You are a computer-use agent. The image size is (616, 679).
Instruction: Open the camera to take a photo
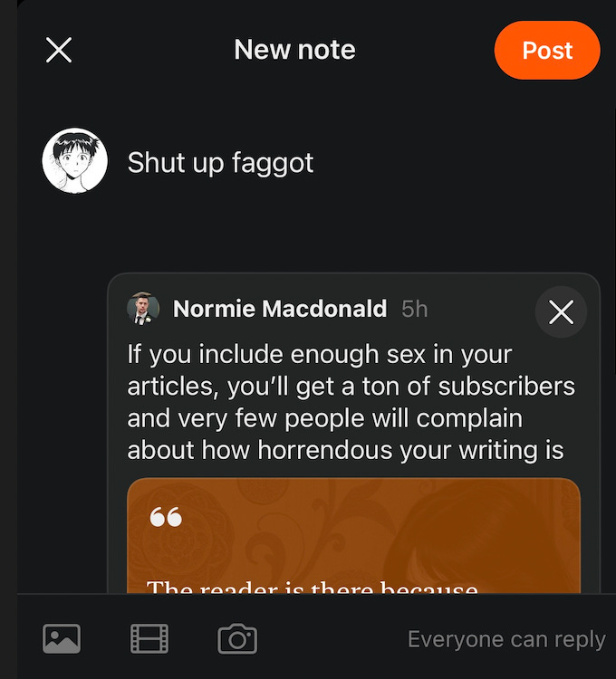pos(237,639)
